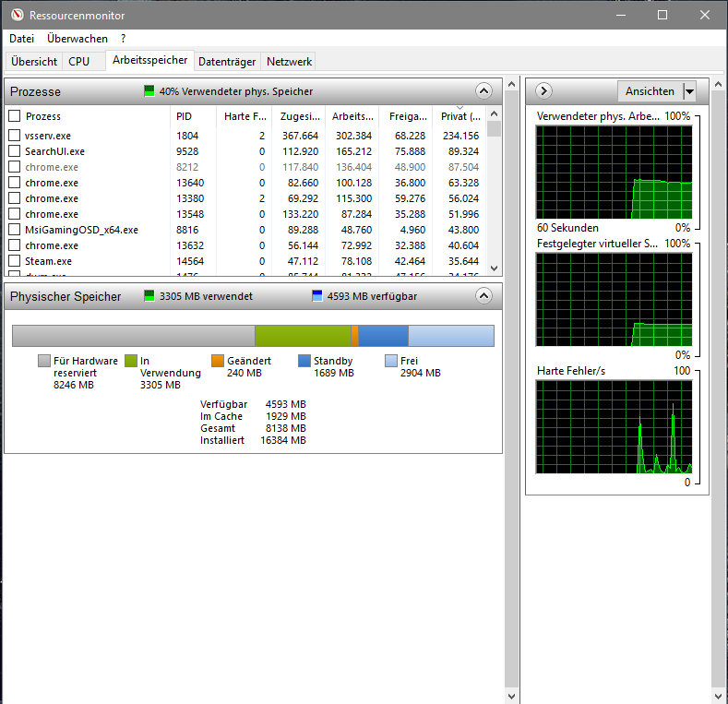The height and width of the screenshot is (704, 728).
Task: Click the orange Geändert legend swatch
Action: click(218, 361)
